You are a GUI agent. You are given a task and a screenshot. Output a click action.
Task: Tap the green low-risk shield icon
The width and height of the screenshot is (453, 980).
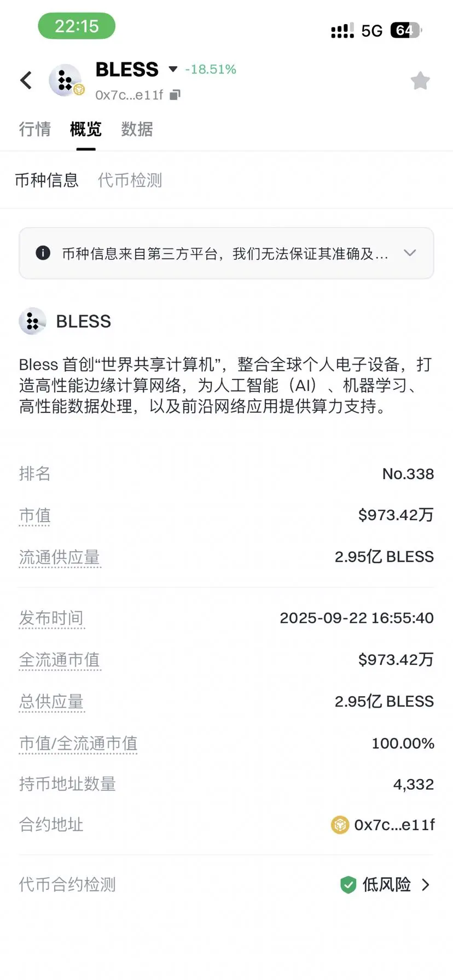(x=348, y=884)
